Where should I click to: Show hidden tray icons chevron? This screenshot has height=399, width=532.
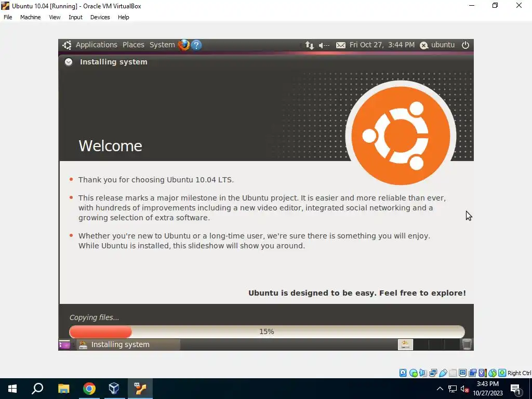440,389
